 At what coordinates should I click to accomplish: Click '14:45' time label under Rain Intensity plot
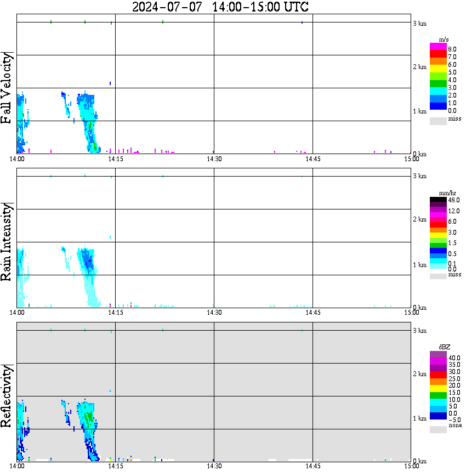[313, 313]
